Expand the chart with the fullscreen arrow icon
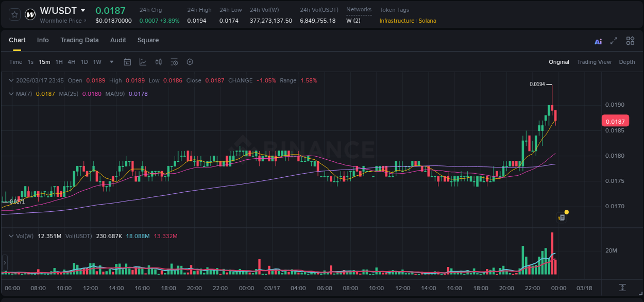Viewport: 644px width, 302px height. 614,41
